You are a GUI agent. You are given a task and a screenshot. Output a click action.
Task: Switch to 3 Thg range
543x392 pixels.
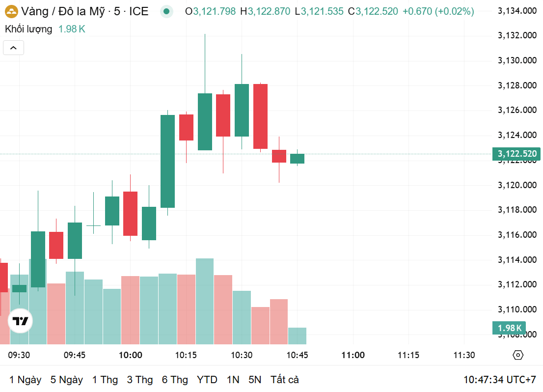tap(140, 380)
